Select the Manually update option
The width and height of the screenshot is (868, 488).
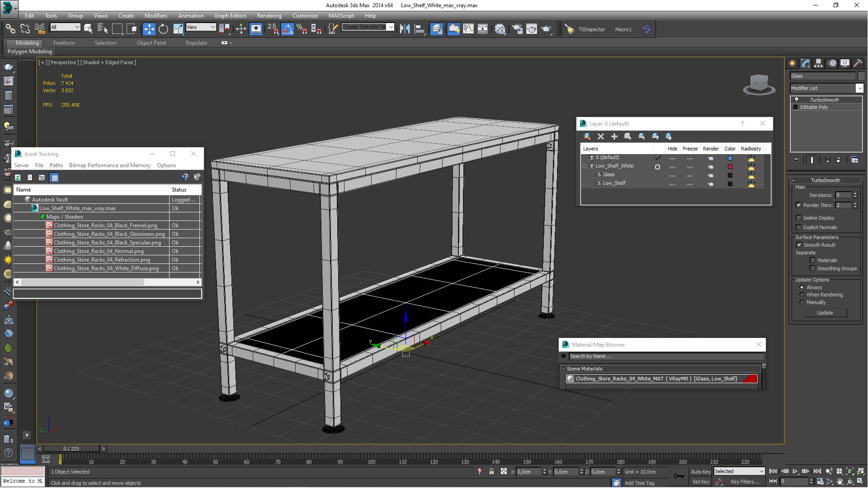(802, 302)
